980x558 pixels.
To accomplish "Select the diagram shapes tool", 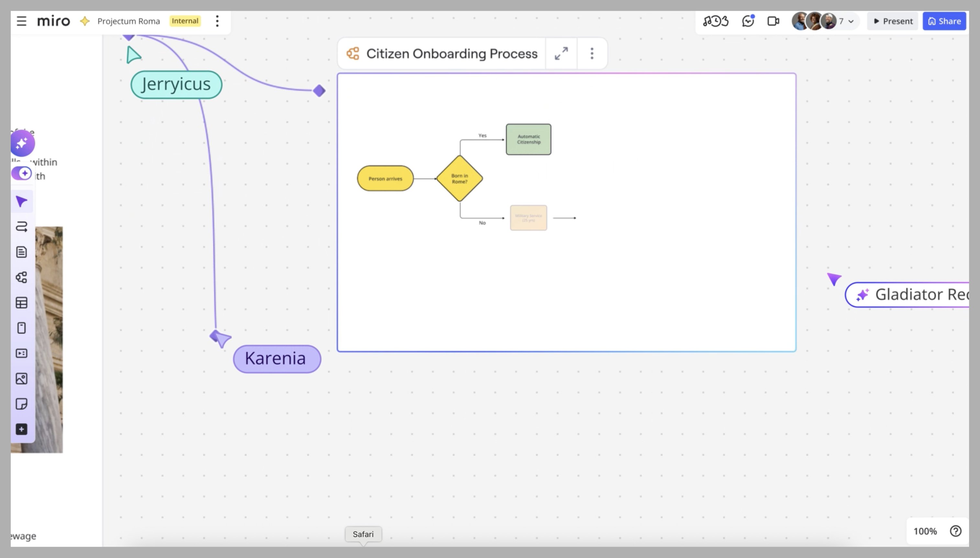I will [x=21, y=277].
